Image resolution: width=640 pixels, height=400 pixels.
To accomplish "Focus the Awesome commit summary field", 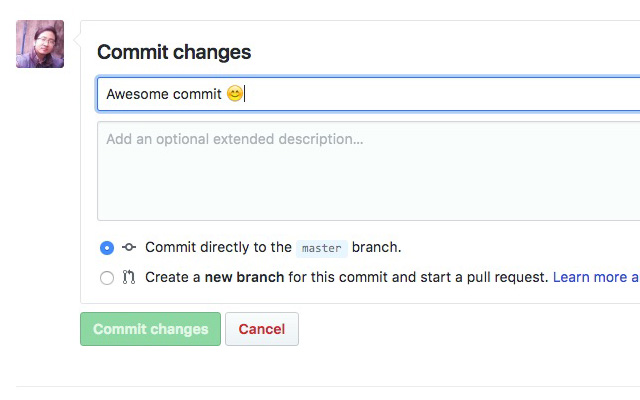I will (368, 94).
